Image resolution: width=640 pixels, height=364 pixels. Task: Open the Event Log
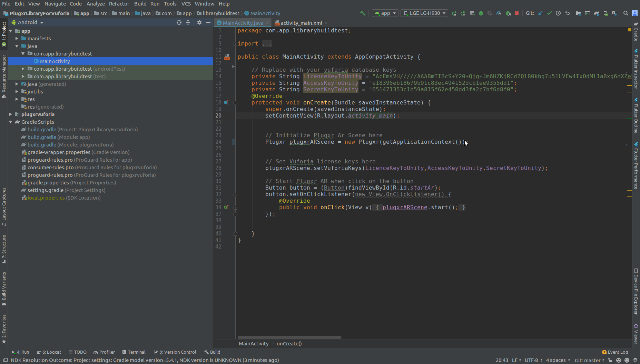pyautogui.click(x=615, y=352)
